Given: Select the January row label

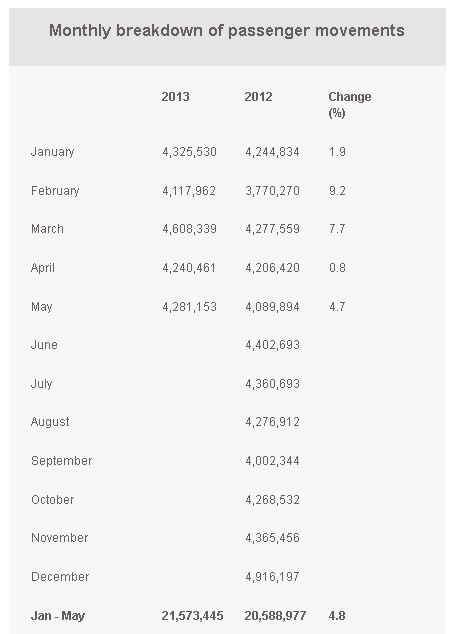Looking at the screenshot, I should click(x=53, y=152).
